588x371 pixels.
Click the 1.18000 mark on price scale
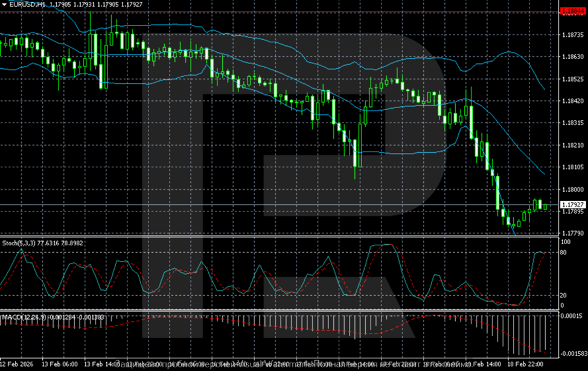pyautogui.click(x=573, y=189)
